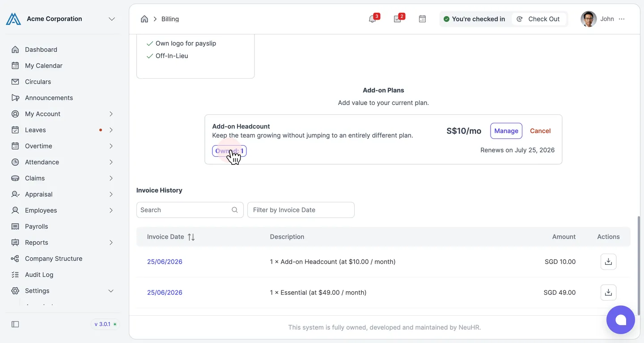
Task: Click the page vertical scrollbar
Action: pos(639,265)
